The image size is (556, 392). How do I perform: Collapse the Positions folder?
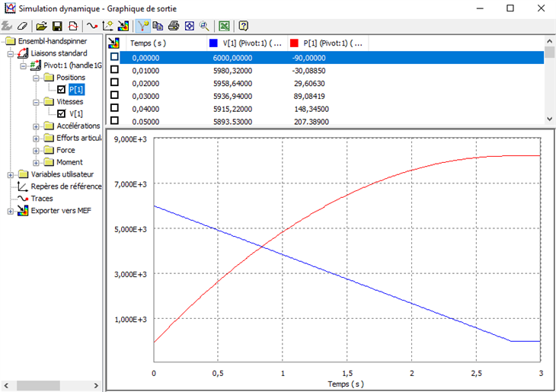(x=36, y=78)
